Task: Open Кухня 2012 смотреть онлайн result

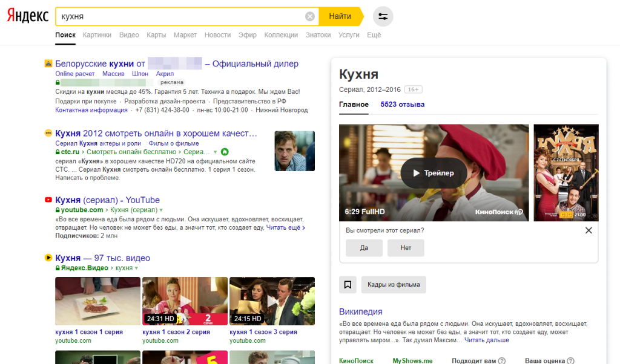Action: point(156,134)
